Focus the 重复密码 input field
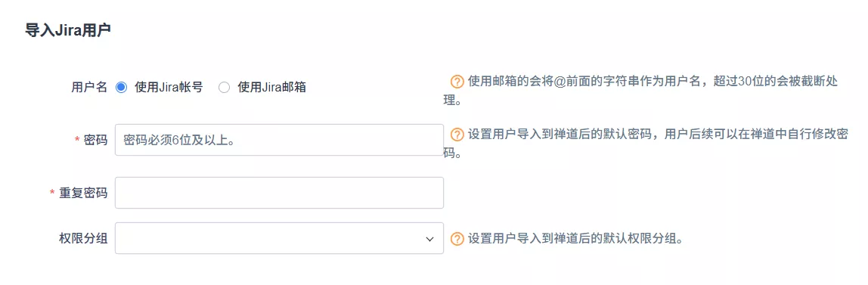The height and width of the screenshot is (285, 868). coord(279,193)
